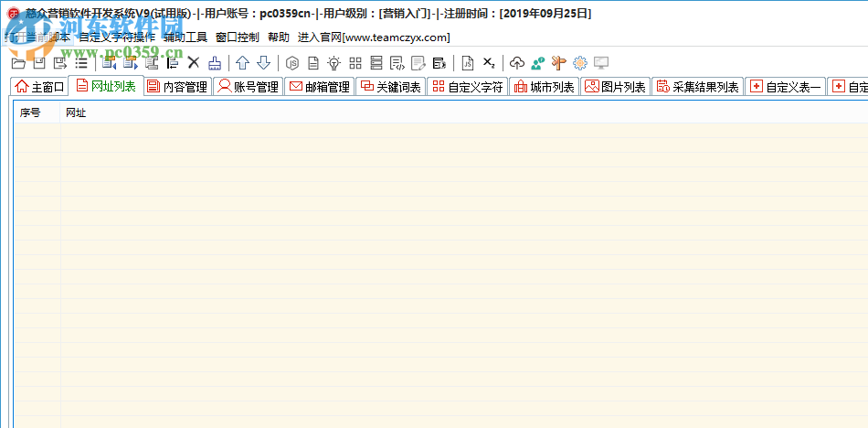Open the 辅助工具 menu
This screenshot has height=428, width=868.
coord(185,37)
